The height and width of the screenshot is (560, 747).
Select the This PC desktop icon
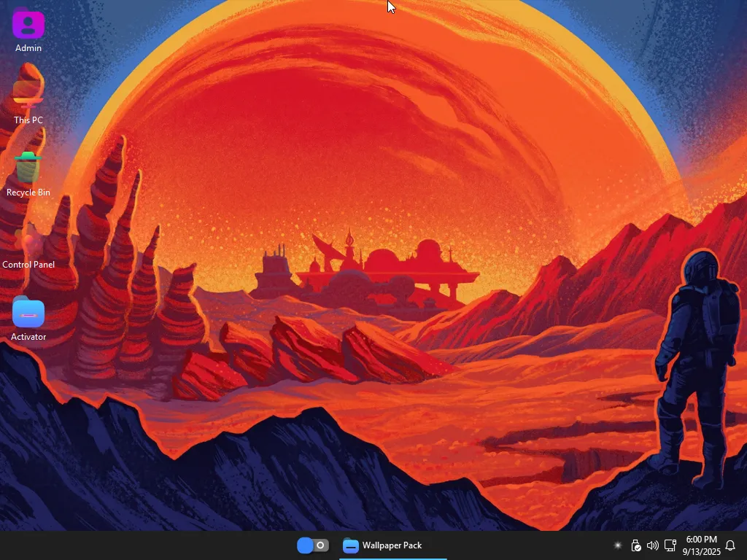click(28, 94)
